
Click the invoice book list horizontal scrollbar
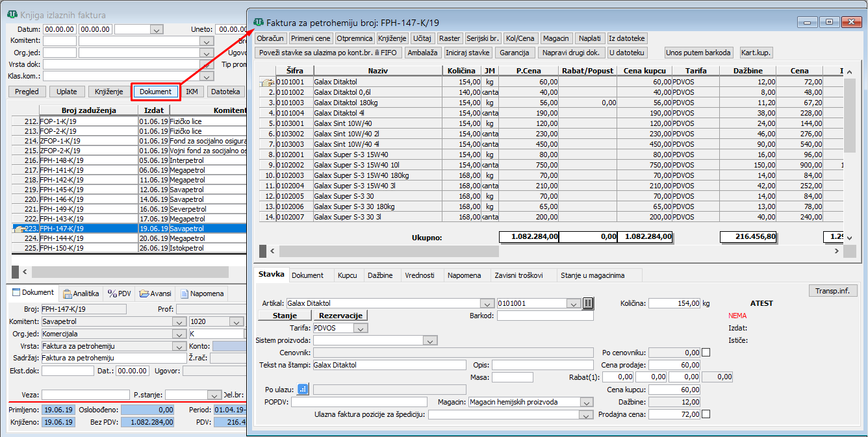tap(130, 272)
